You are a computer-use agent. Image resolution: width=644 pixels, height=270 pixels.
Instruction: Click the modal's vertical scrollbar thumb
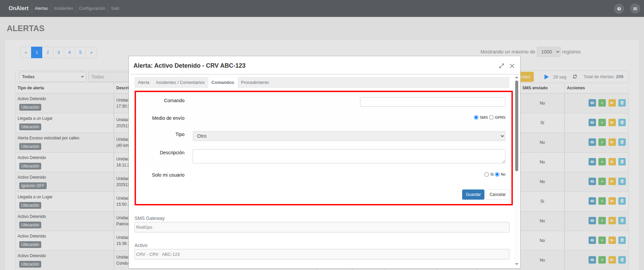tap(517, 126)
